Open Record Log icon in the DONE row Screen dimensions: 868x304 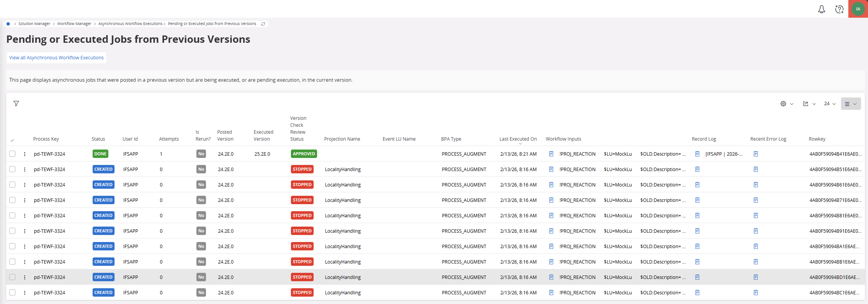(697, 154)
